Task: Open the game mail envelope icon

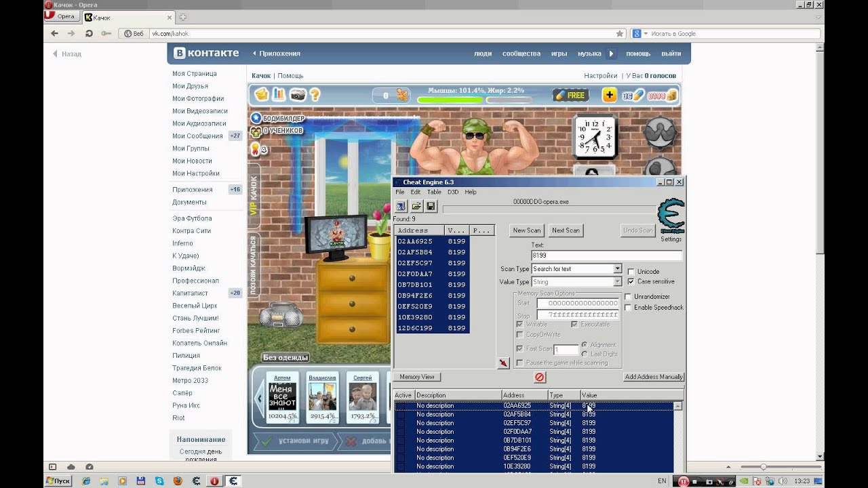Action: click(261, 95)
